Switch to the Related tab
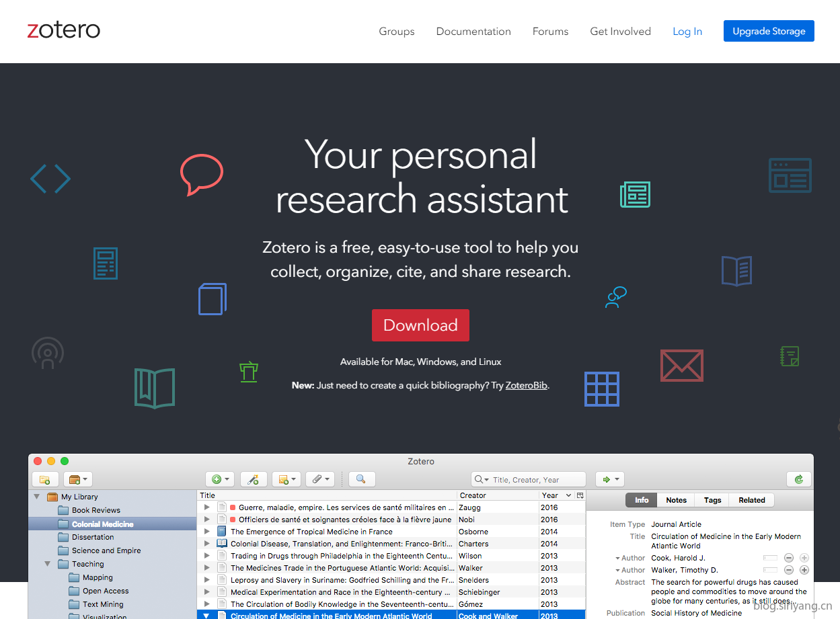This screenshot has width=840, height=619. pos(752,500)
